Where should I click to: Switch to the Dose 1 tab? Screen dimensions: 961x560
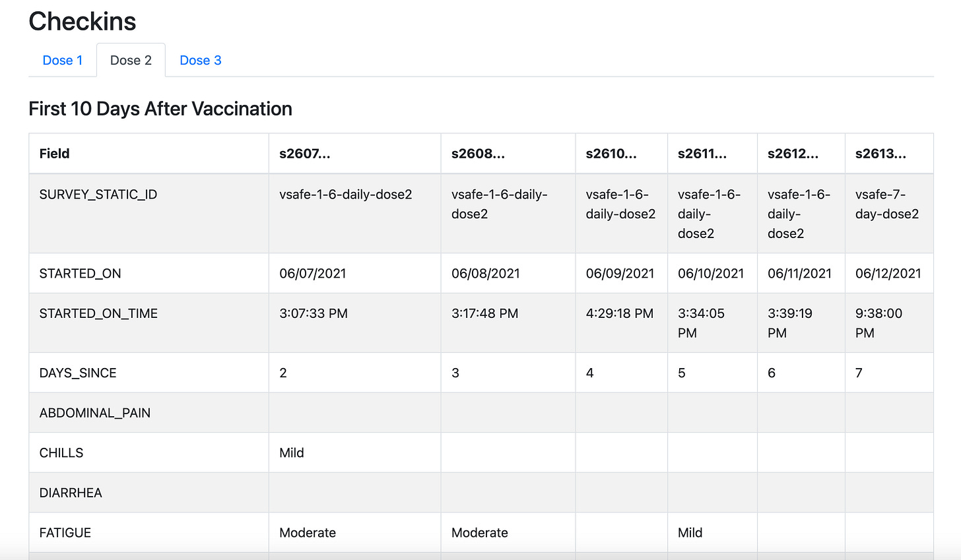pos(63,60)
